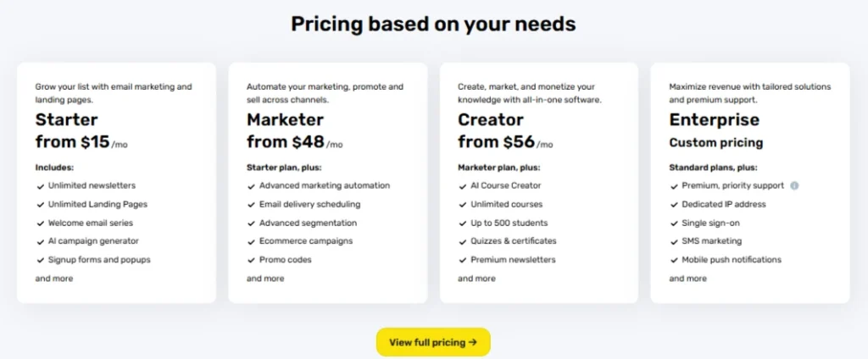Click the checkmark beside Dedicated IP address

click(x=674, y=205)
